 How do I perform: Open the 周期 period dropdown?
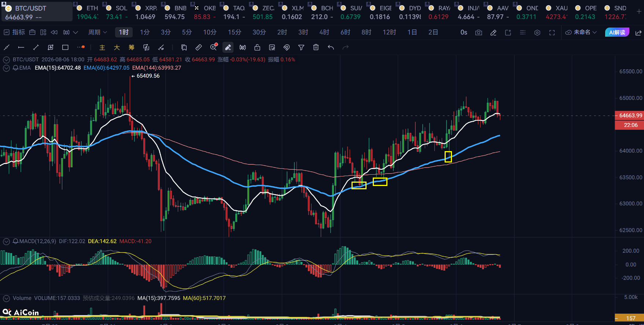[x=97, y=32]
